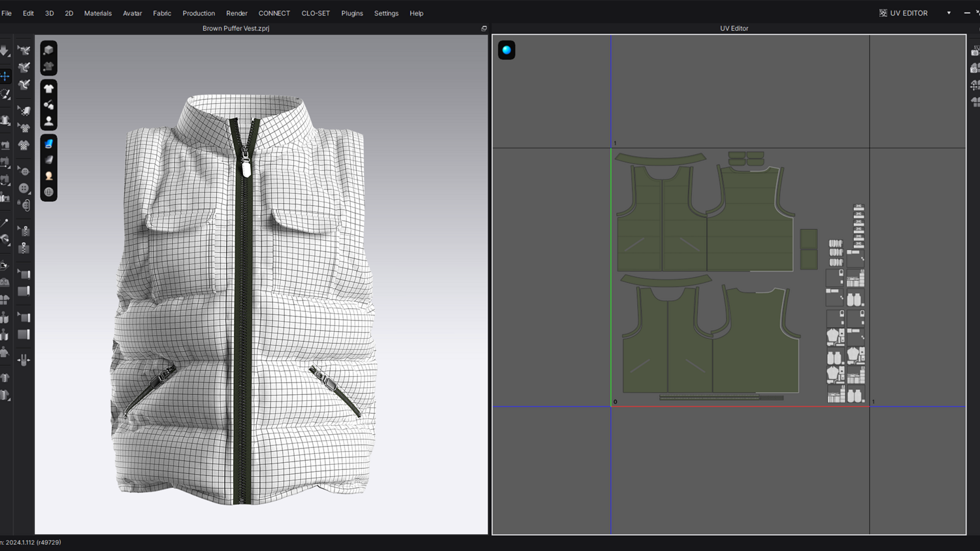Open the cube display menu in 3D window
This screenshot has width=980, height=551.
(x=48, y=50)
